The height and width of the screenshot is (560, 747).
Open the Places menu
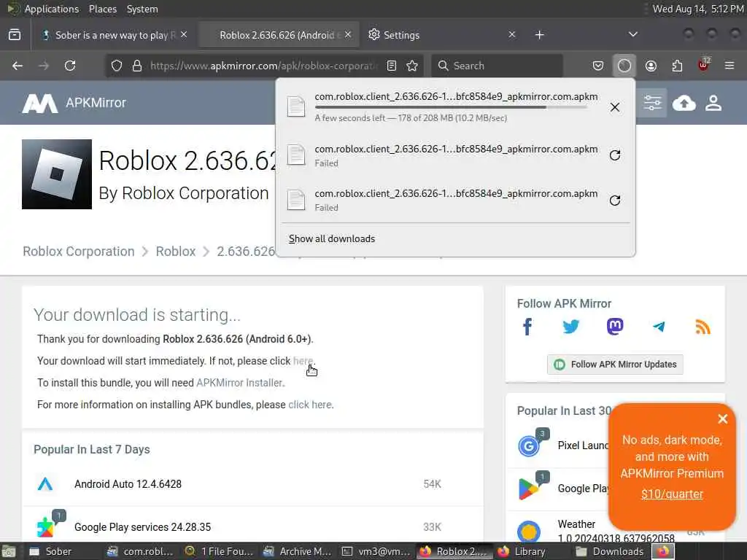click(x=103, y=9)
